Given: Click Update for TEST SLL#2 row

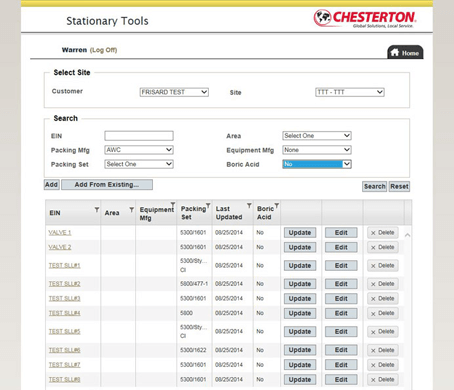Looking at the screenshot, I should pyautogui.click(x=300, y=284).
